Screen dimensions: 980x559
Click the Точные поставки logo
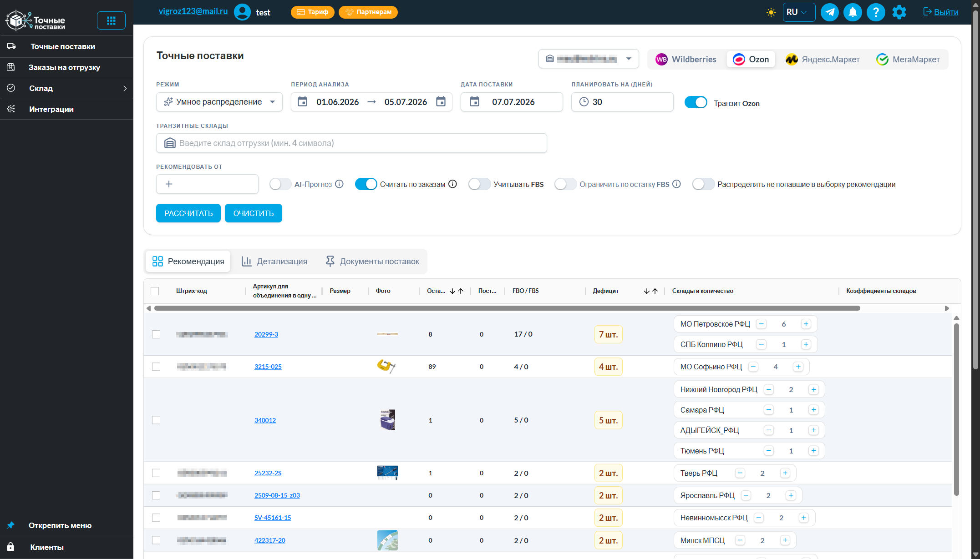(x=36, y=20)
